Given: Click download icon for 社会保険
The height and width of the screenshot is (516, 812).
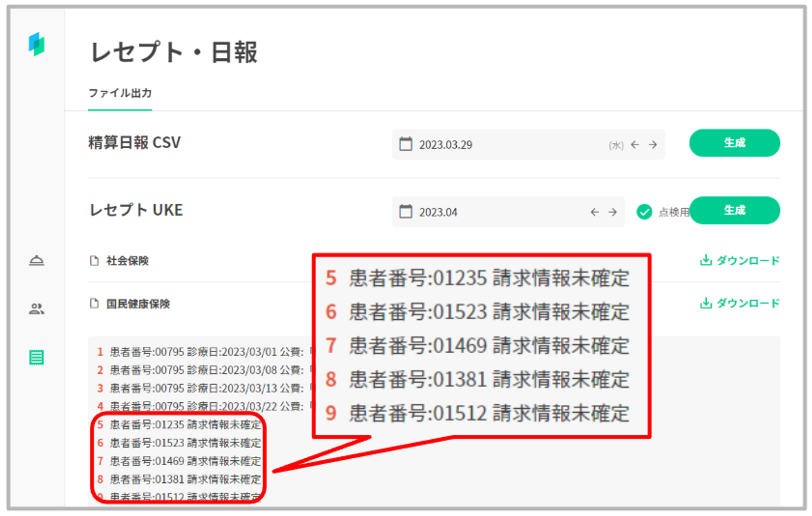Looking at the screenshot, I should 706,260.
